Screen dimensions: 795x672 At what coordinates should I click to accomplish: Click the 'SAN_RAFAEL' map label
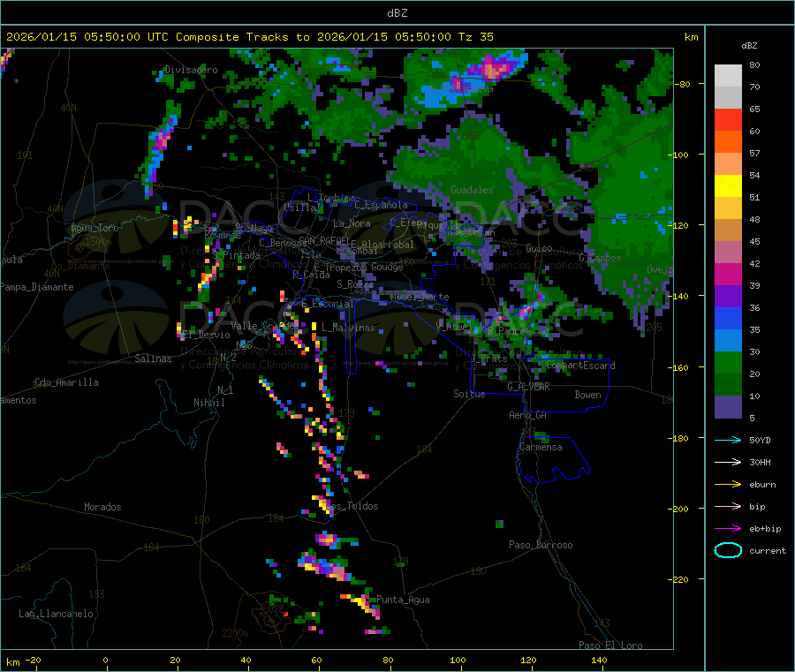click(324, 240)
